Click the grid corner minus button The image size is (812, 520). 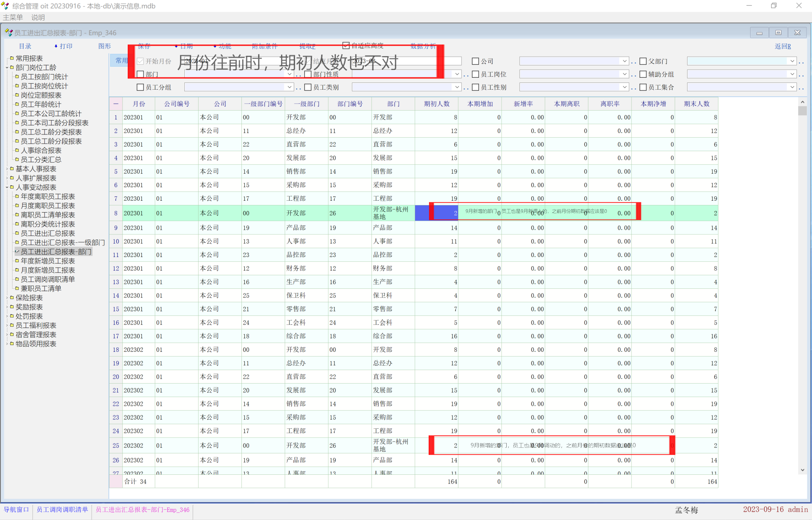click(x=116, y=104)
